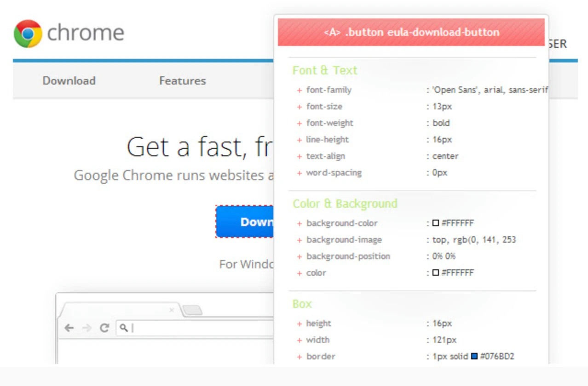Expand the line-height property entry
588x386 pixels.
tap(300, 140)
